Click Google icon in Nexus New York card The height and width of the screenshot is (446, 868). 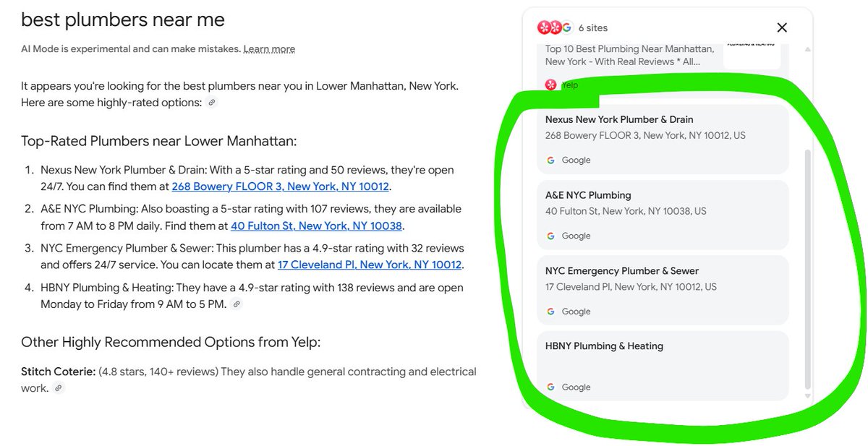pyautogui.click(x=550, y=160)
